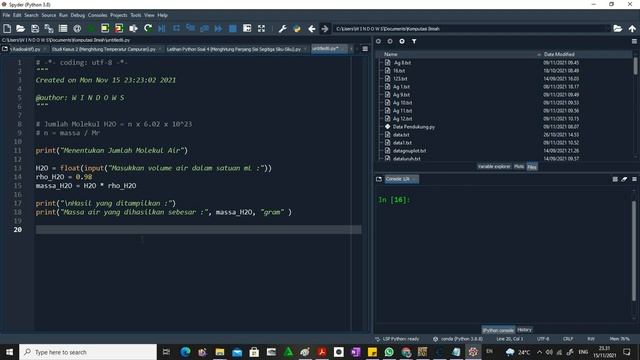The width and height of the screenshot is (640, 360).
Task: Clear console variables with the eraser icon
Action: click(x=624, y=179)
